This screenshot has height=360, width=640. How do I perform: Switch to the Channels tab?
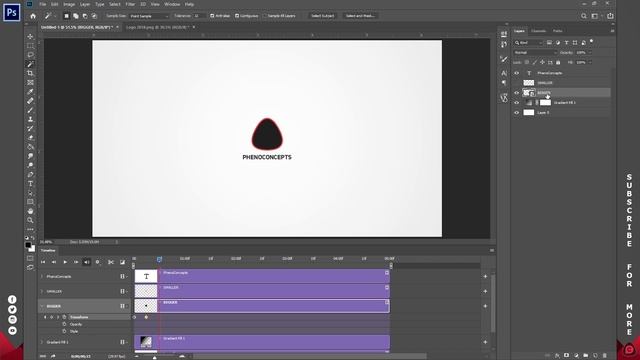point(538,31)
